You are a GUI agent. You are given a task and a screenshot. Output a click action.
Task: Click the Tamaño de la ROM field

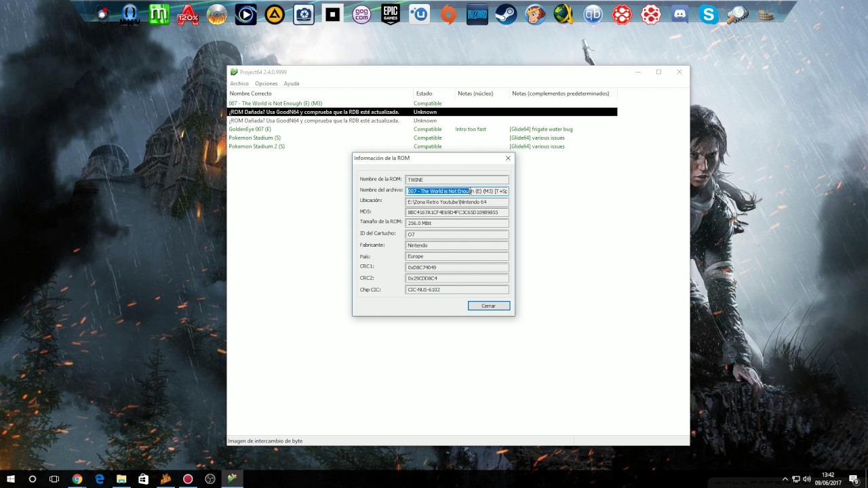[x=457, y=223]
